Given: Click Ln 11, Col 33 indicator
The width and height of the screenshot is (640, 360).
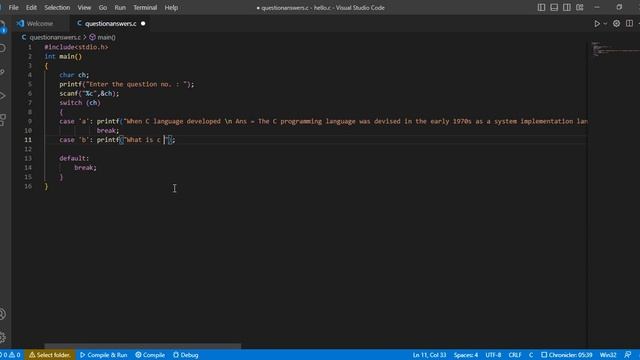Looking at the screenshot, I should click(429, 355).
